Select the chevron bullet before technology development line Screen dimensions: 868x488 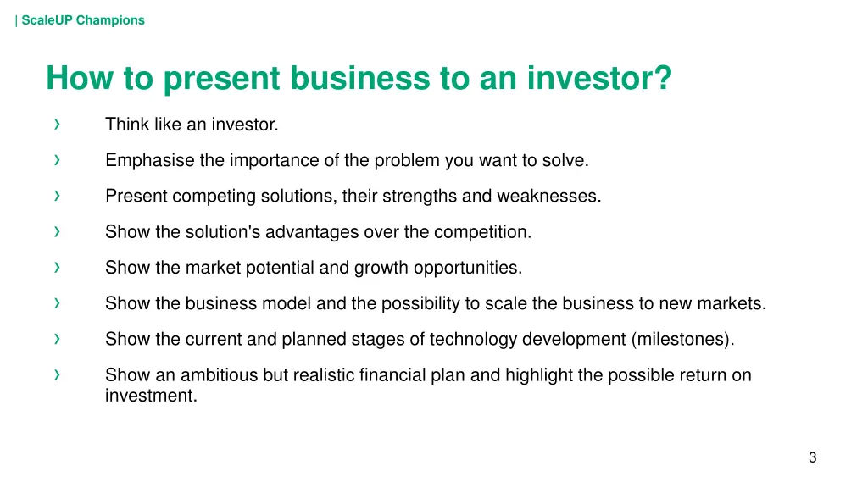click(x=57, y=339)
